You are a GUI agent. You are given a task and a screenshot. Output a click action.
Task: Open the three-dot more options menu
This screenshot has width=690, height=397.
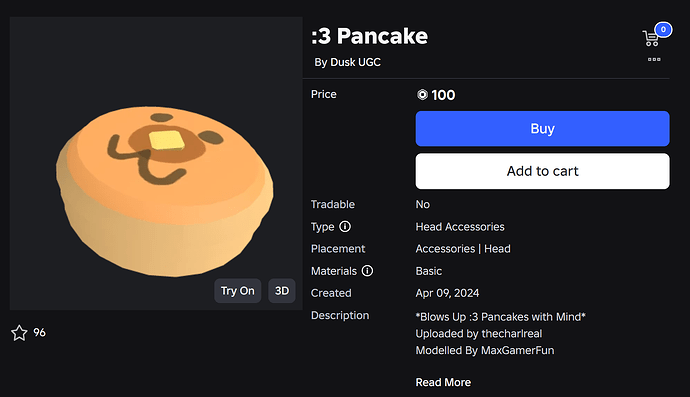[x=654, y=59]
